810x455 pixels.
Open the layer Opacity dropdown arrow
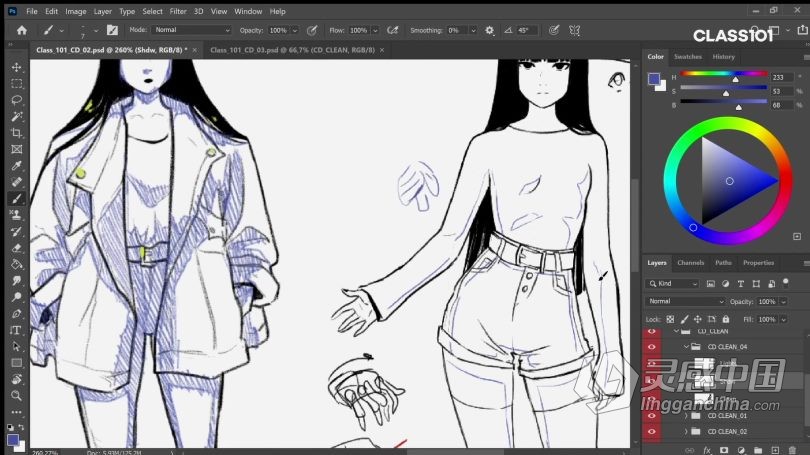[784, 302]
